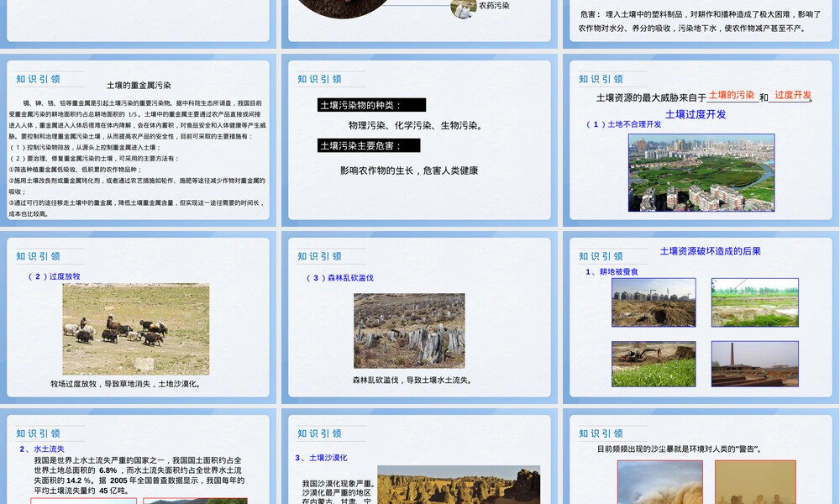The width and height of the screenshot is (840, 504).
Task: Open the slide about 土壤过度开发
Action: pyautogui.click(x=701, y=139)
